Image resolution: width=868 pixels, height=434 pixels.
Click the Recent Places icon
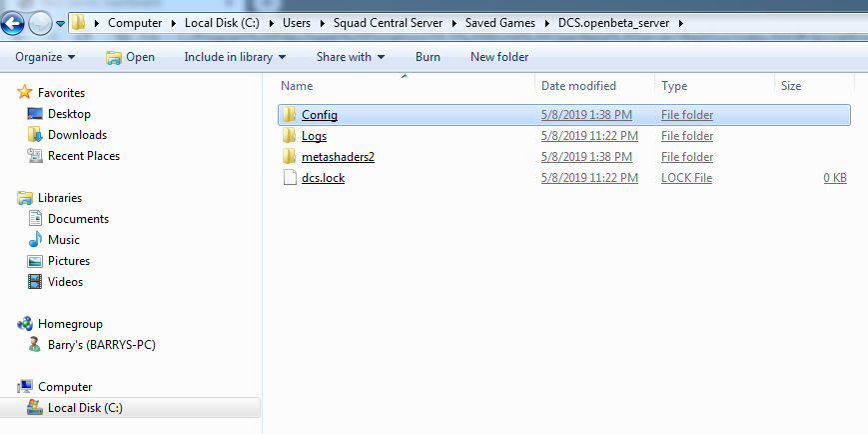(x=35, y=156)
